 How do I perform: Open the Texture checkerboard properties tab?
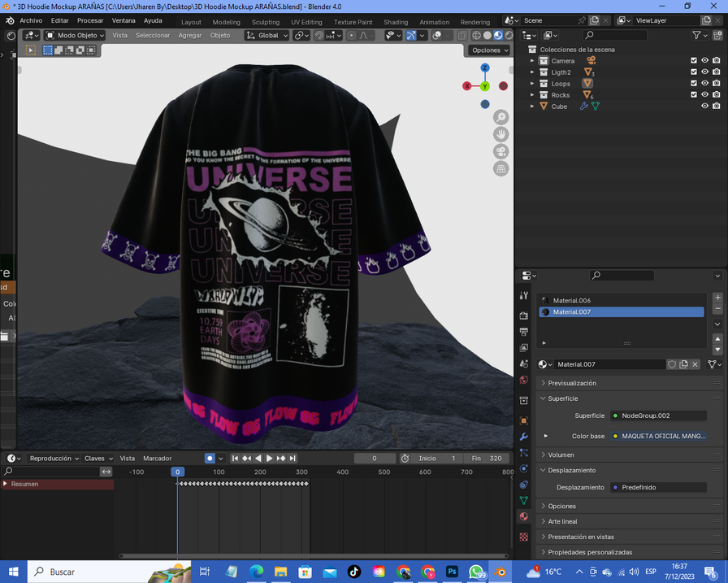click(524, 537)
